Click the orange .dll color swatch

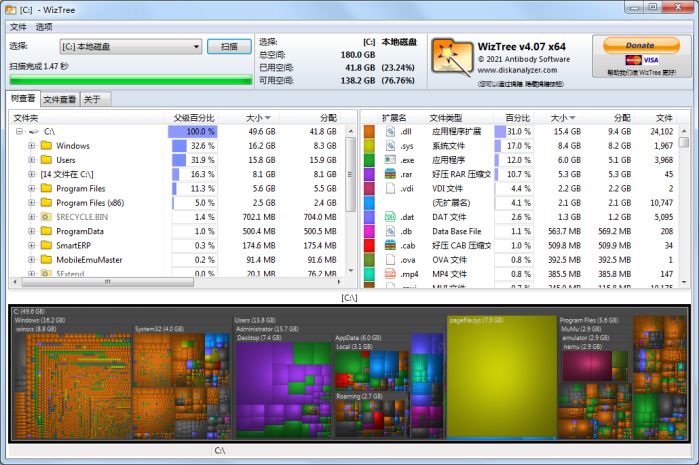[369, 131]
